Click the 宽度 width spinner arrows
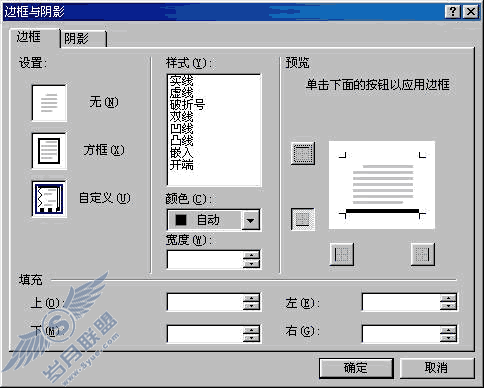484x388 pixels. click(x=251, y=259)
